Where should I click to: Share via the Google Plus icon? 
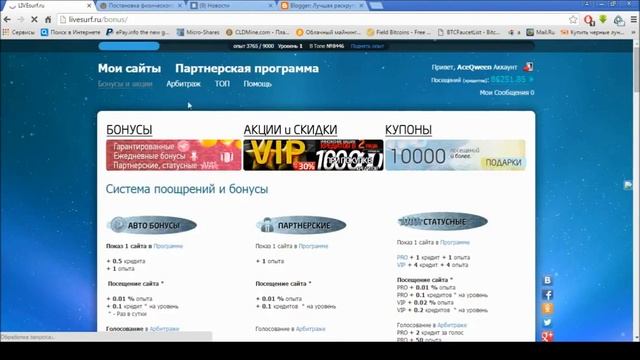coord(547,336)
